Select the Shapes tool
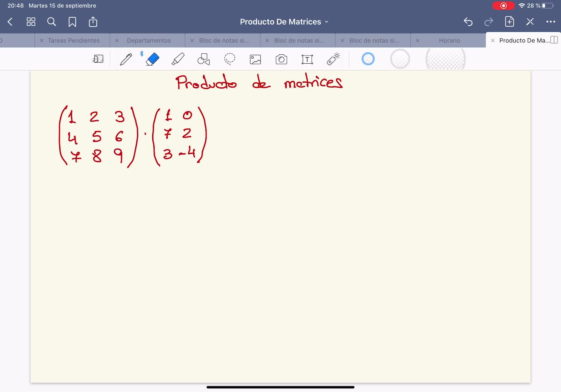 204,59
